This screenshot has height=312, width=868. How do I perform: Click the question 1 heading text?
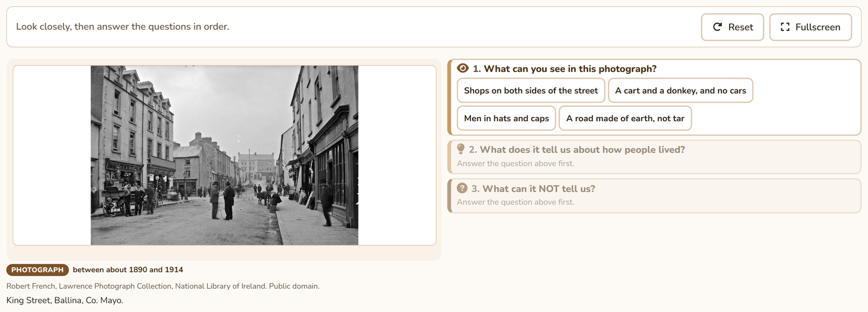(565, 69)
